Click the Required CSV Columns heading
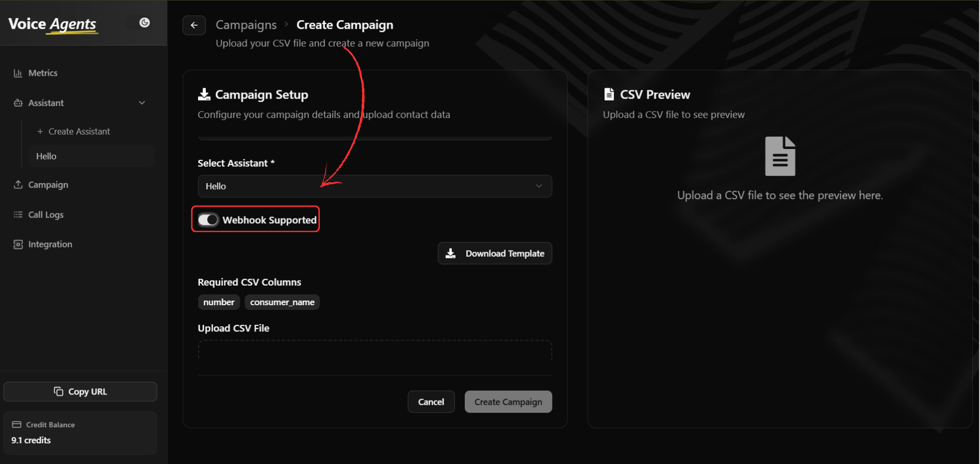The height and width of the screenshot is (464, 980). (250, 283)
